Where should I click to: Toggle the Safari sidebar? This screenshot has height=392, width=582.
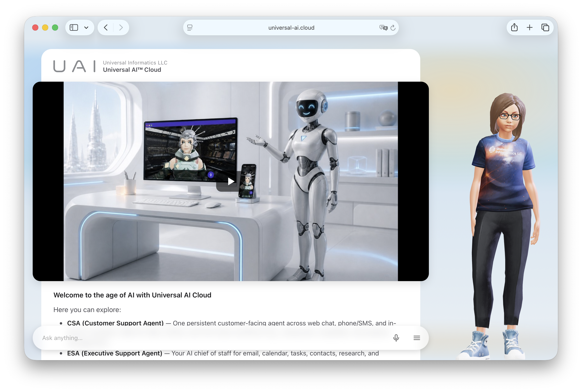coord(74,28)
